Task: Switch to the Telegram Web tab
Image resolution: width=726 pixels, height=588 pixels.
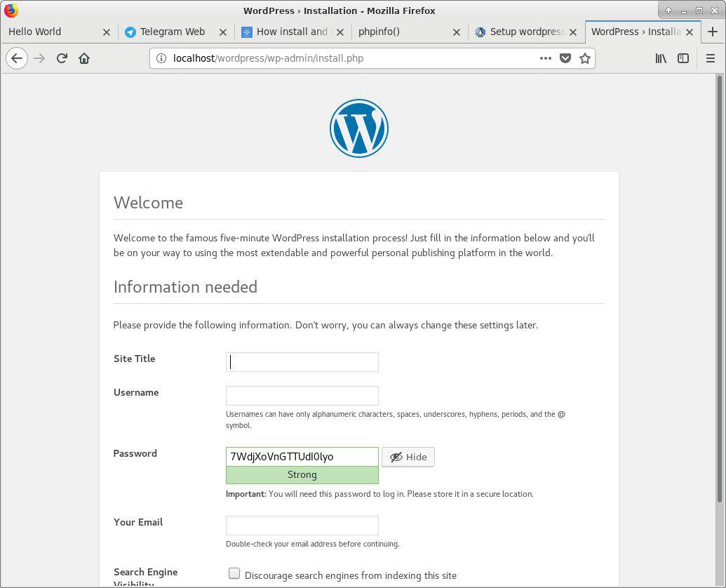Action: [175, 32]
